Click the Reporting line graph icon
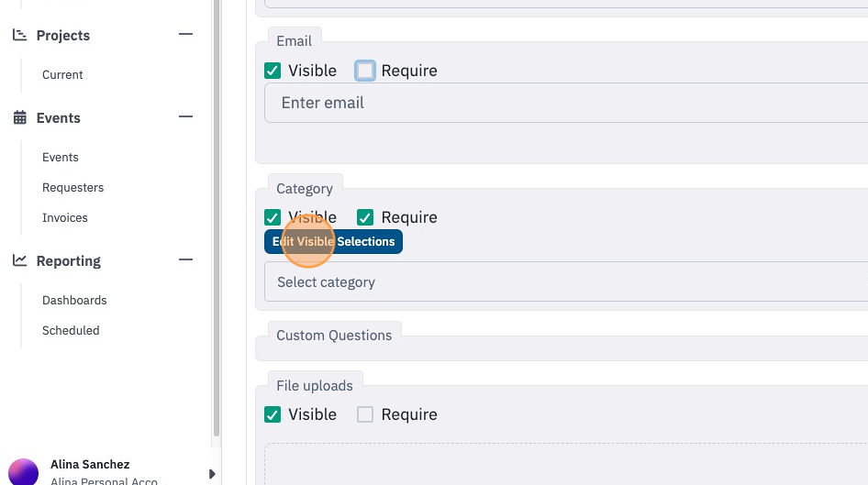Image resolution: width=868 pixels, height=485 pixels. tap(19, 260)
